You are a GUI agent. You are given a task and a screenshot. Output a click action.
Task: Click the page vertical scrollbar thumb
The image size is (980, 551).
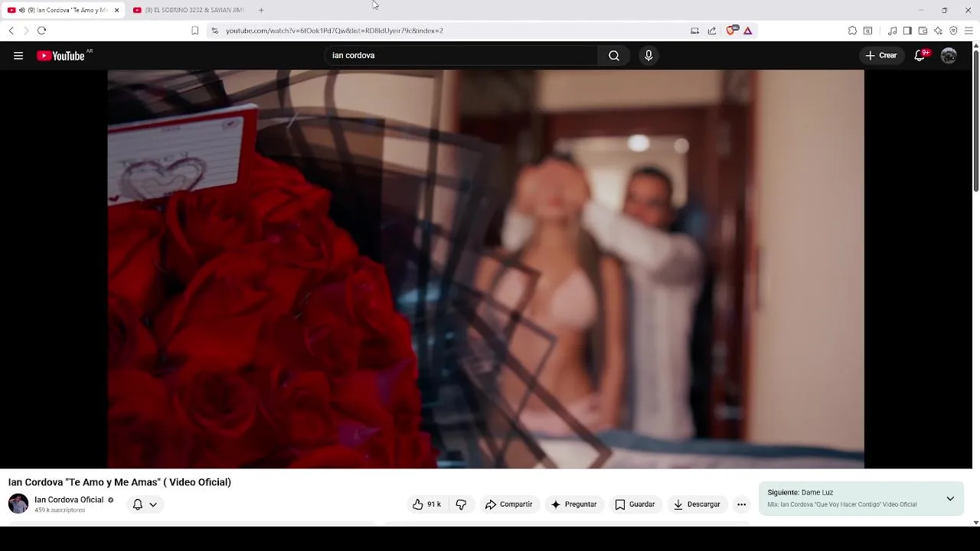[975, 121]
